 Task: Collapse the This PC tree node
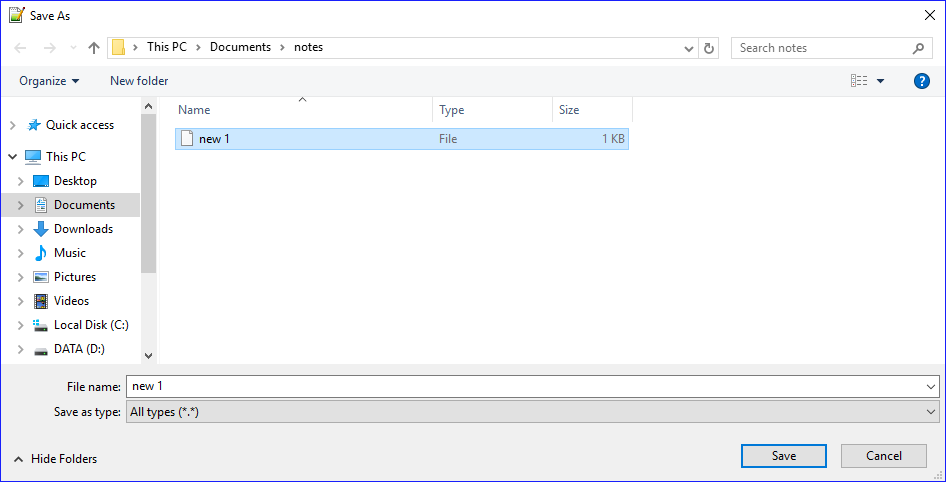click(13, 157)
